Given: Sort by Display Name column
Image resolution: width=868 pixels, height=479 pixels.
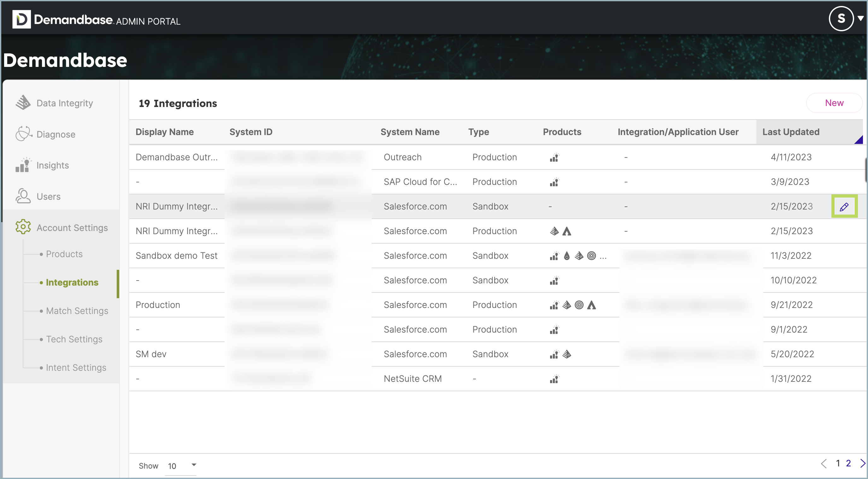Looking at the screenshot, I should (x=164, y=132).
